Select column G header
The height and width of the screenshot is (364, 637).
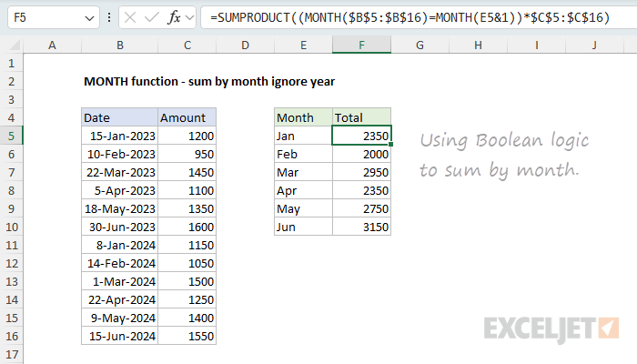point(420,45)
